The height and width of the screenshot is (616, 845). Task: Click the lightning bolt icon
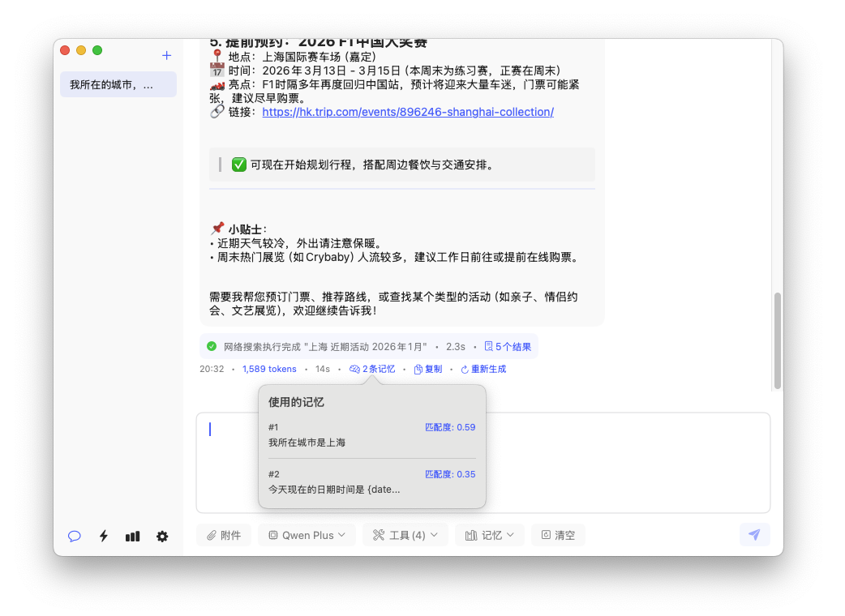click(x=104, y=536)
